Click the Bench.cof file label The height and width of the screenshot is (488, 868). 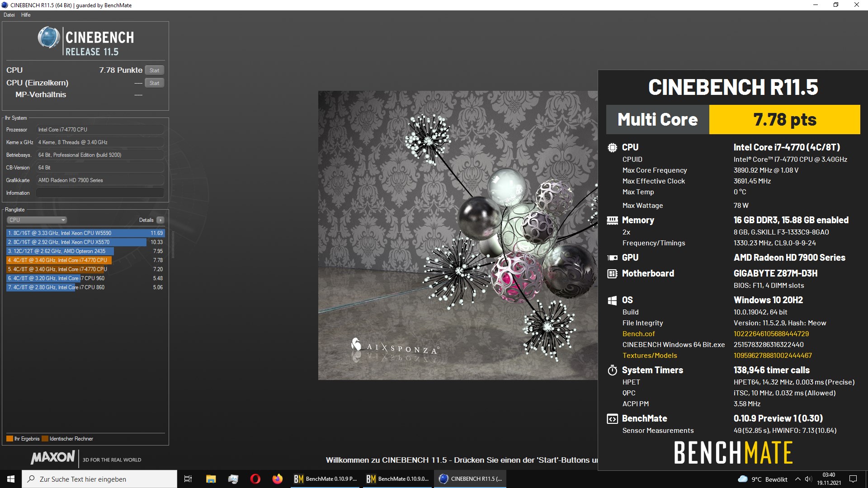[x=638, y=334]
